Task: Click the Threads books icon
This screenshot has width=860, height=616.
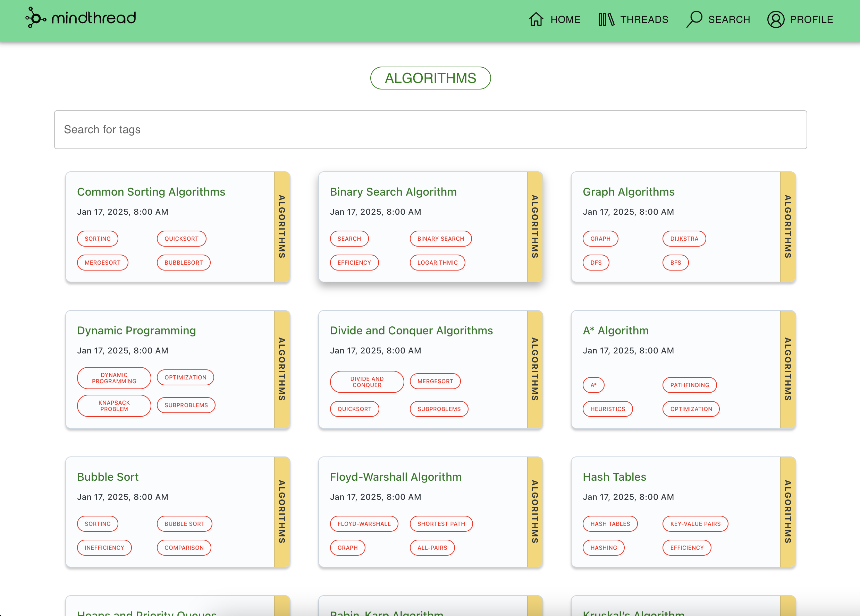Action: [606, 19]
